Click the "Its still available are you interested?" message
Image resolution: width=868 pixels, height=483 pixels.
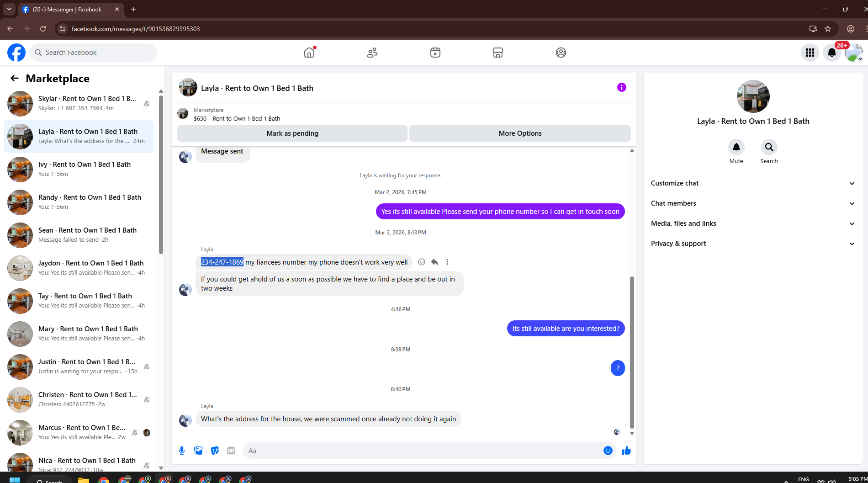coord(566,329)
